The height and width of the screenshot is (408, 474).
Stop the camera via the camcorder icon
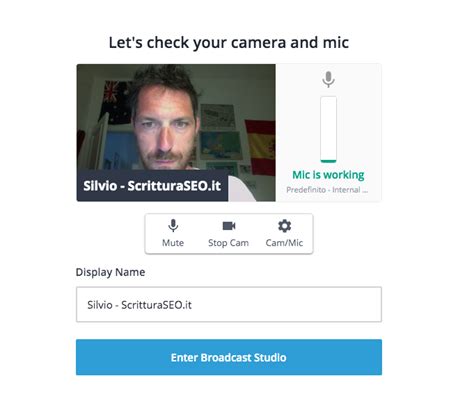click(x=229, y=226)
